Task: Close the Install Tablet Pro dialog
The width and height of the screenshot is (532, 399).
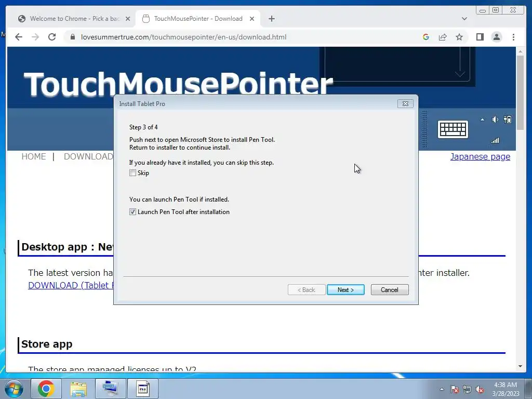Action: point(405,104)
